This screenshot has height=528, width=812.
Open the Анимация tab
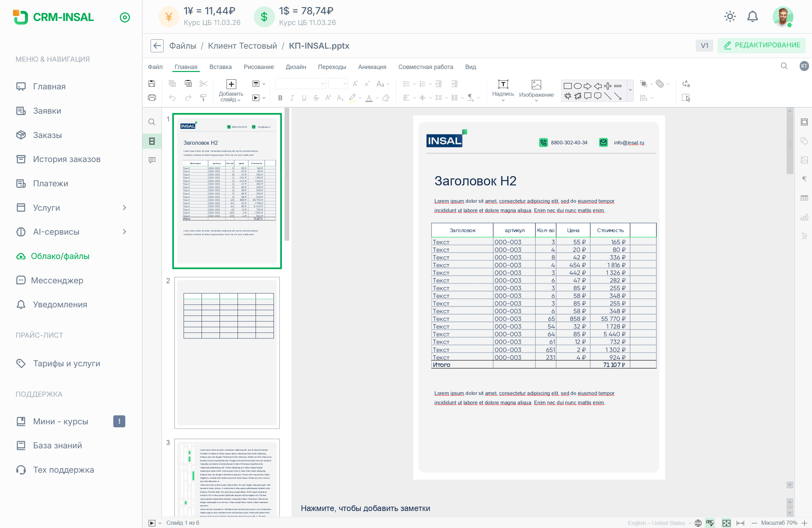click(x=372, y=67)
